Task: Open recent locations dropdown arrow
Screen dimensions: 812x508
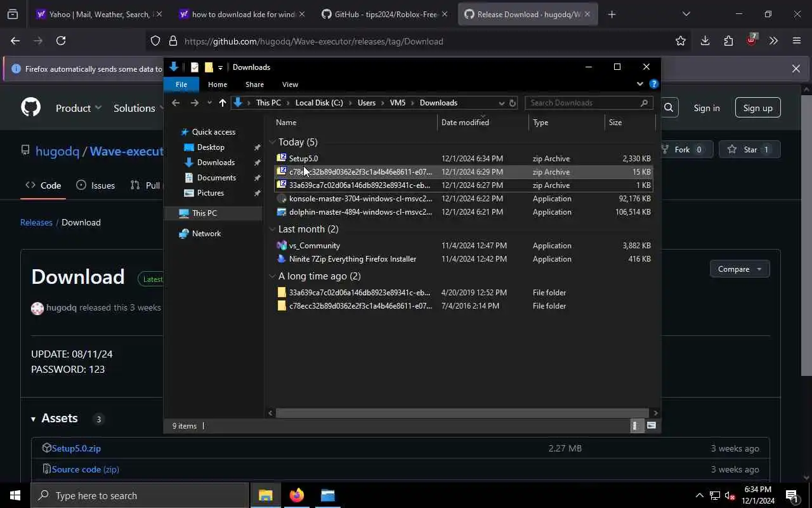Action: coord(209,103)
